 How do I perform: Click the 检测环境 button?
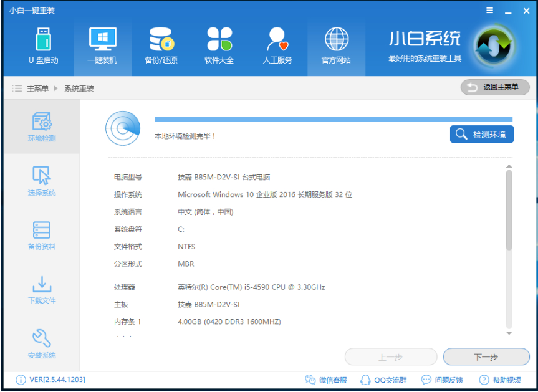[481, 134]
